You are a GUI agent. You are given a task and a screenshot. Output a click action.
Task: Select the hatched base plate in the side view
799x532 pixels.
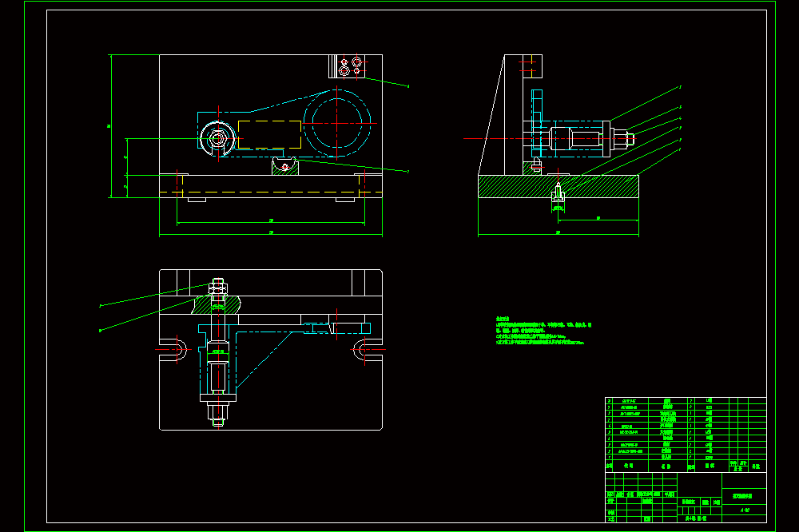558,186
